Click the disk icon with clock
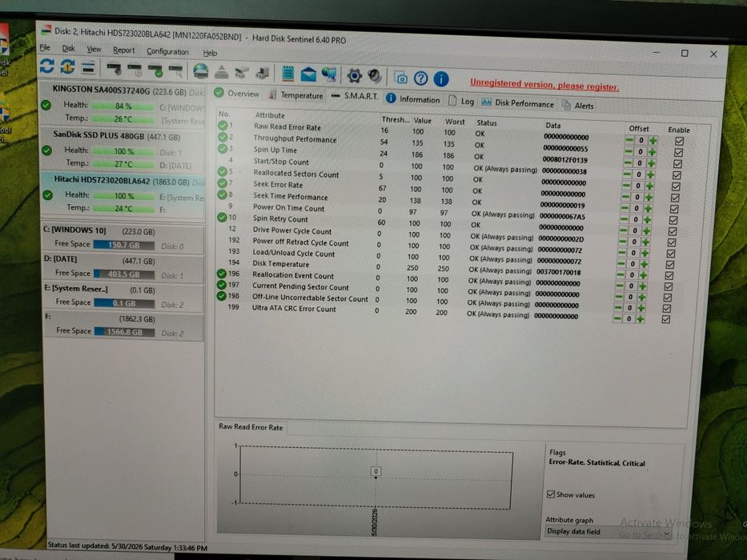Image resolution: width=747 pixels, height=560 pixels. [x=135, y=70]
